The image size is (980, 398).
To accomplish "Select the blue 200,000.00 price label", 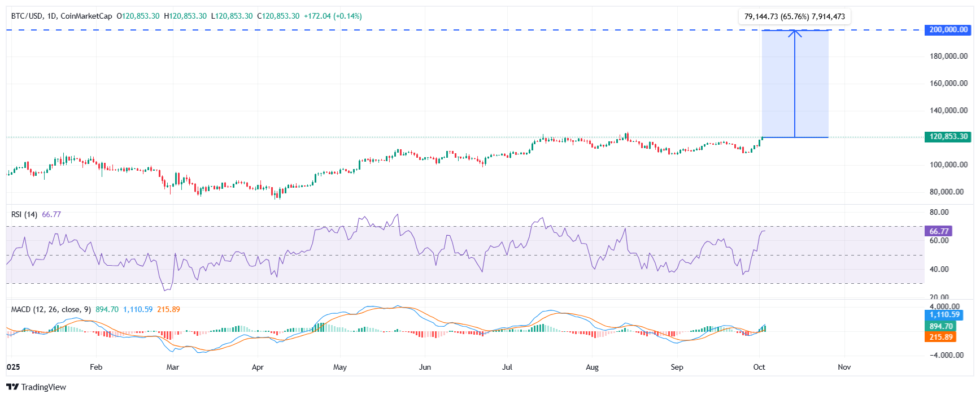I will [947, 30].
